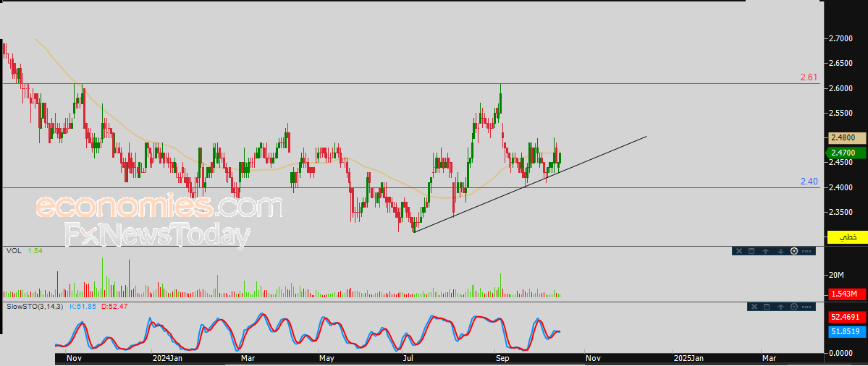Click the 2.6500 price axis label

[840, 64]
